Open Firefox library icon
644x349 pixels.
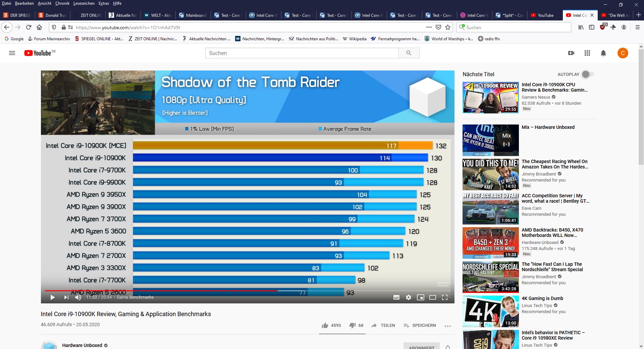[x=581, y=27]
